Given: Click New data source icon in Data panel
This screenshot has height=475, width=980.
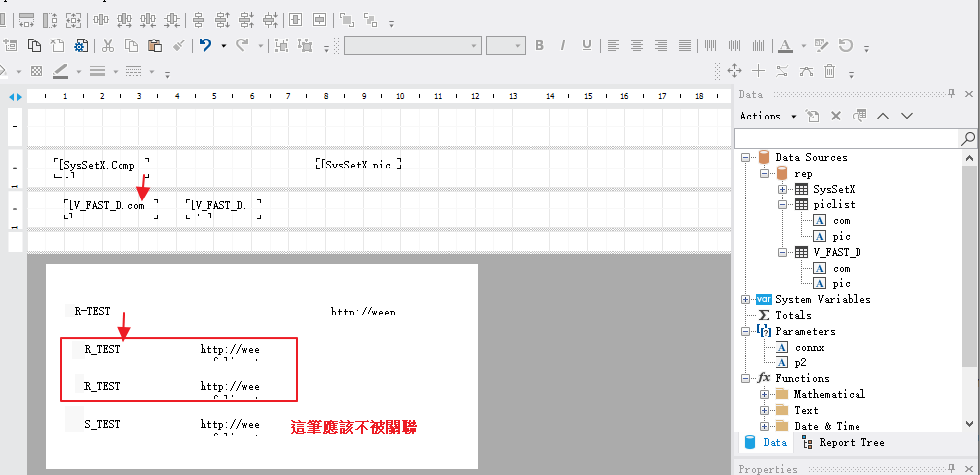Looking at the screenshot, I should 812,116.
